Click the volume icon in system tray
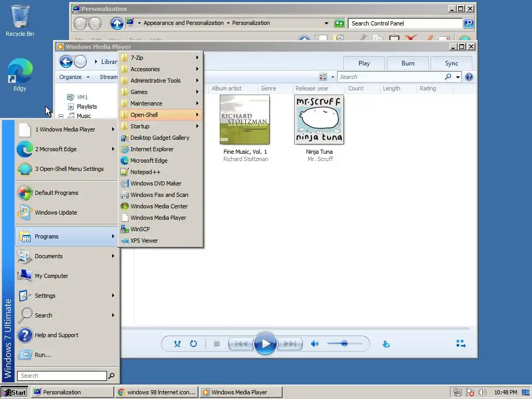The width and height of the screenshot is (532, 399). click(x=482, y=392)
